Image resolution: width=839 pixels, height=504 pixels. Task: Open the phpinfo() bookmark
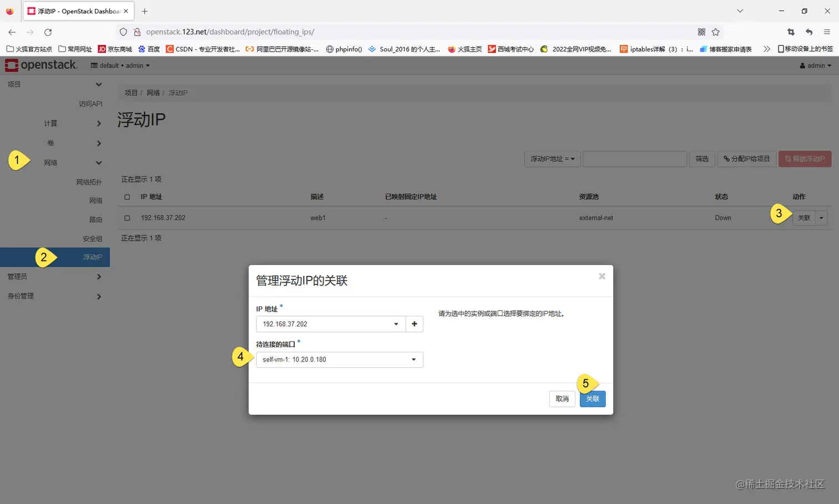click(x=343, y=49)
